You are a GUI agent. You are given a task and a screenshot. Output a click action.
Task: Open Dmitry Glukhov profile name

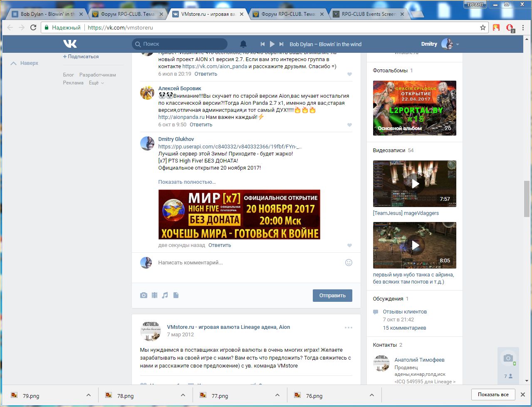click(x=176, y=139)
